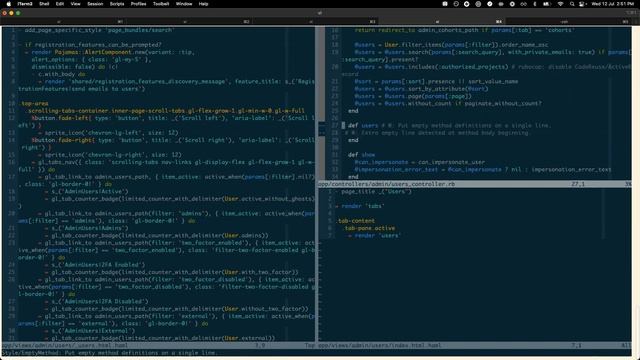Open the Edit menu
640x360 pixels.
pos(60,4)
